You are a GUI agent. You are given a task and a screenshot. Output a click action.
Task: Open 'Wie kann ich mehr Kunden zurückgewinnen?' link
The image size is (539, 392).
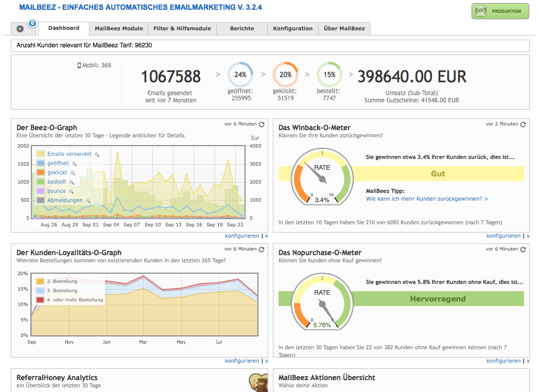pyautogui.click(x=427, y=199)
